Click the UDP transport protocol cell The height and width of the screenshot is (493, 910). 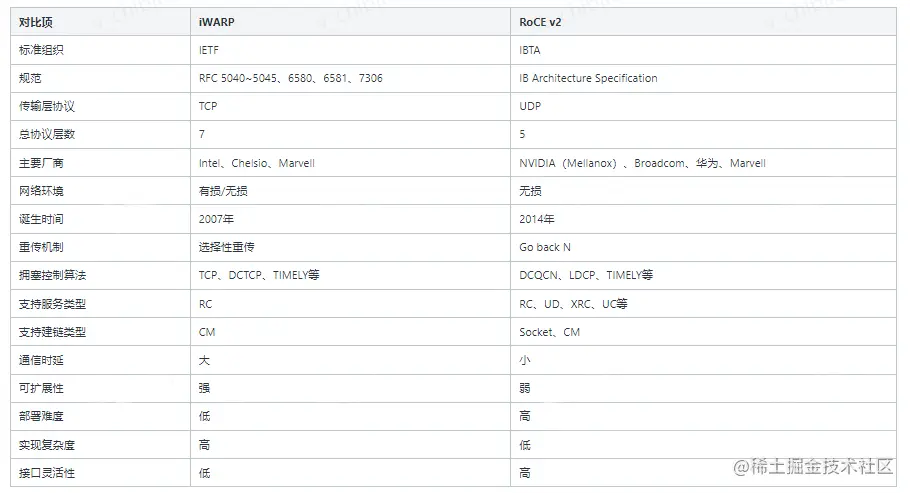coord(530,106)
